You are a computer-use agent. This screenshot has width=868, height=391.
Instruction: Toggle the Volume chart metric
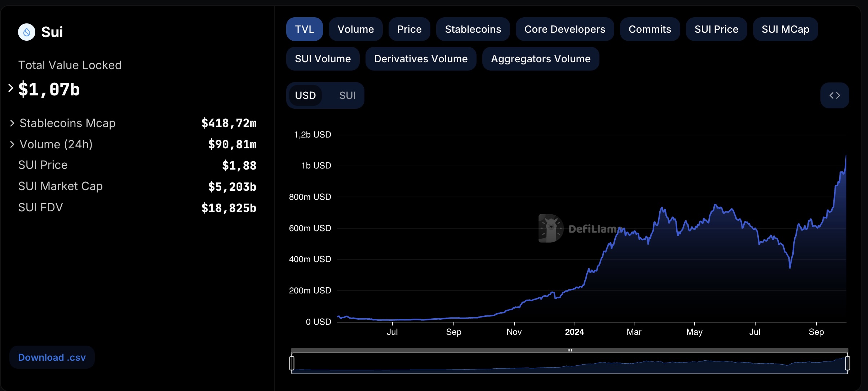pos(356,29)
